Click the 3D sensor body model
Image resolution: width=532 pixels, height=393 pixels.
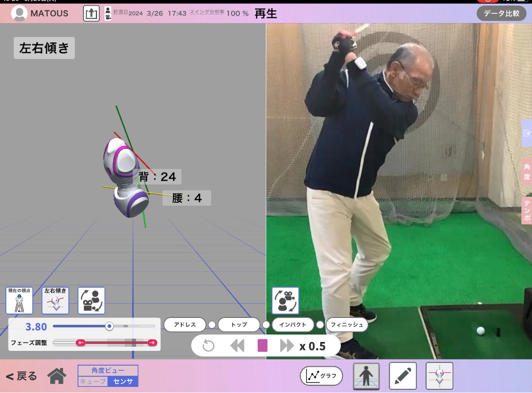pos(126,177)
